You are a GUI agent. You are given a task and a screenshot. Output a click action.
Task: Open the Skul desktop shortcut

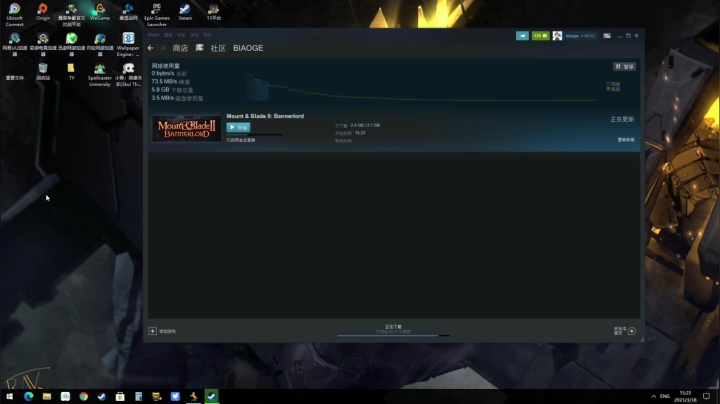point(128,74)
